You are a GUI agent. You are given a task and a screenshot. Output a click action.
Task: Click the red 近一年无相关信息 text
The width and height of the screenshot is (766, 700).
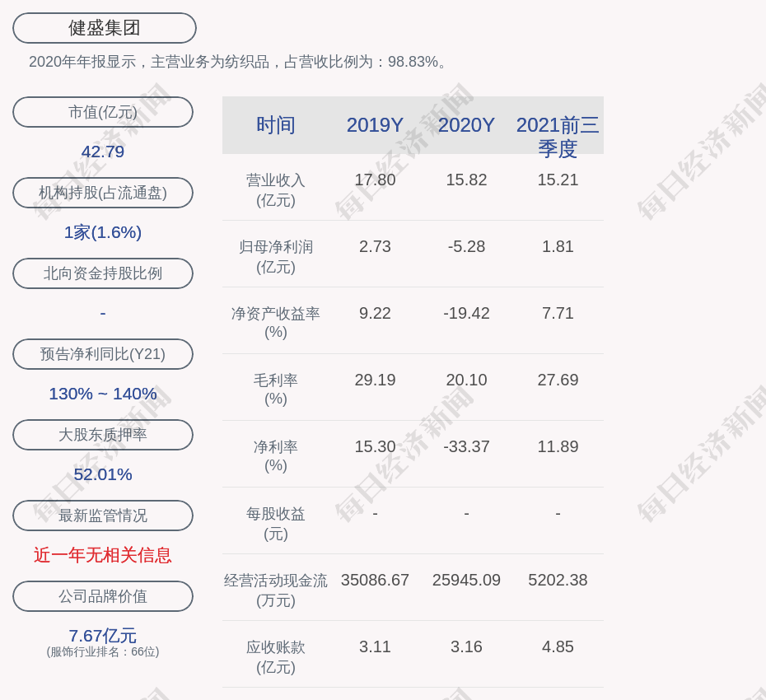(x=103, y=555)
